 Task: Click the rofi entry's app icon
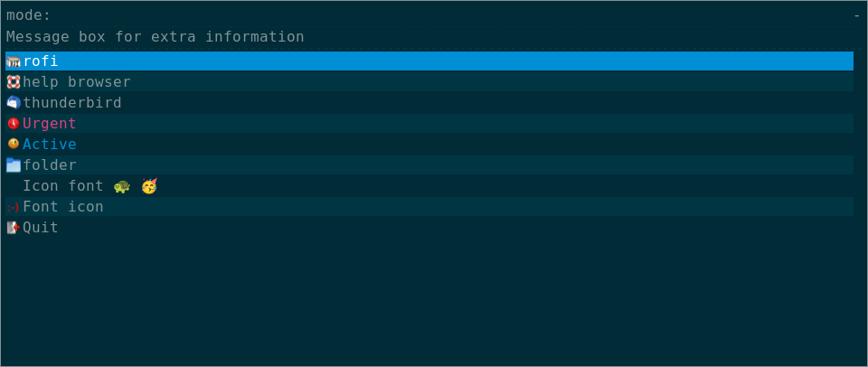14,61
